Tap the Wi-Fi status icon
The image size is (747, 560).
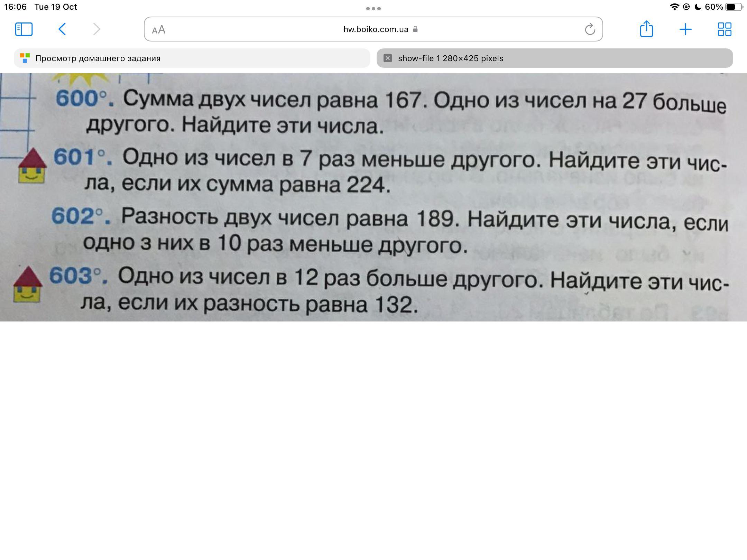click(674, 7)
